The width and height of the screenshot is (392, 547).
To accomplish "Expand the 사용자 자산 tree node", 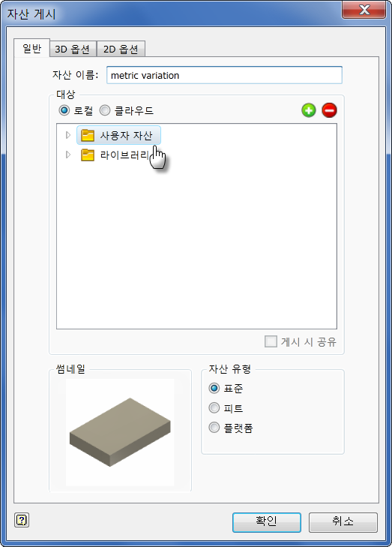I will point(68,135).
